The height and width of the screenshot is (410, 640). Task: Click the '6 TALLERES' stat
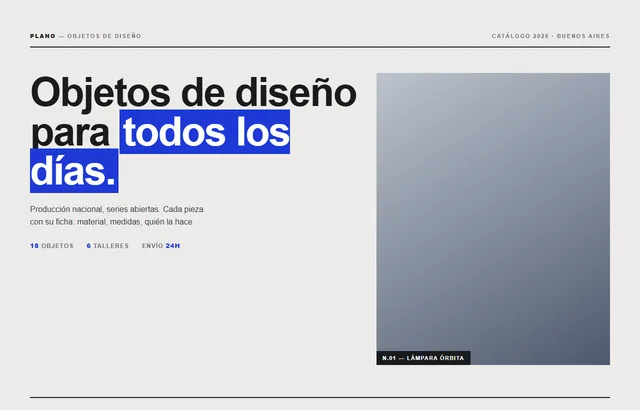pos(108,246)
